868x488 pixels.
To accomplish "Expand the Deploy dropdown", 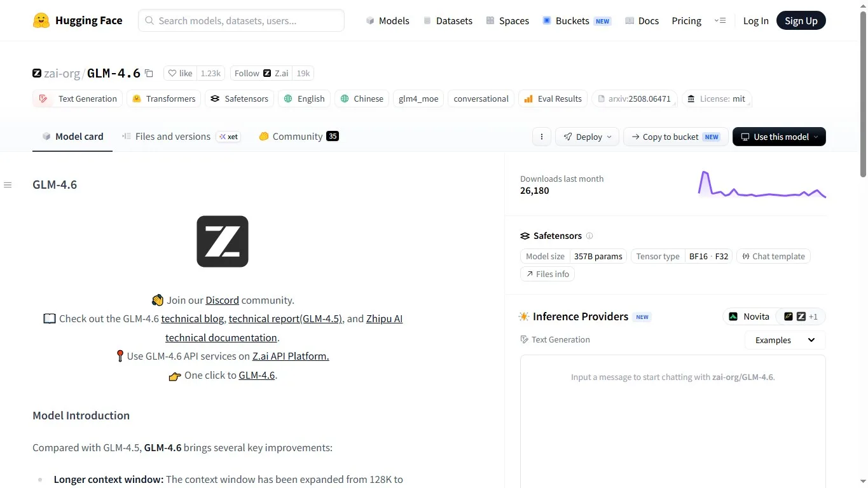I will (x=587, y=137).
